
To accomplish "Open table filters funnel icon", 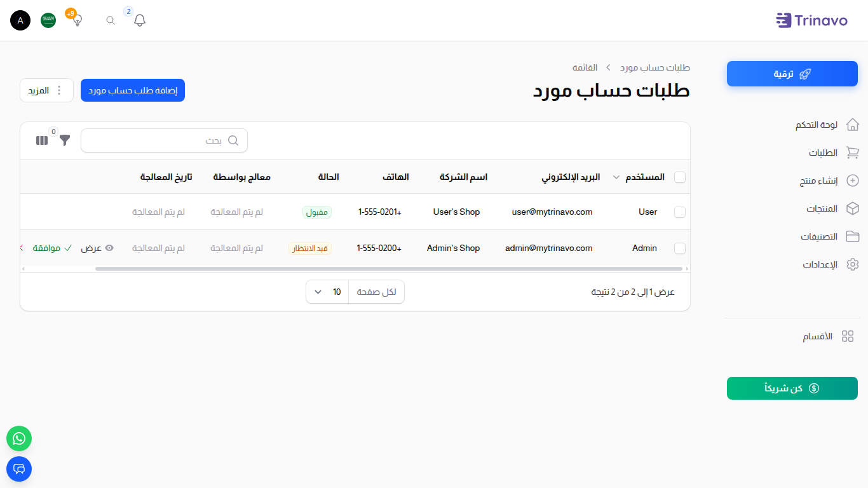I will (65, 140).
